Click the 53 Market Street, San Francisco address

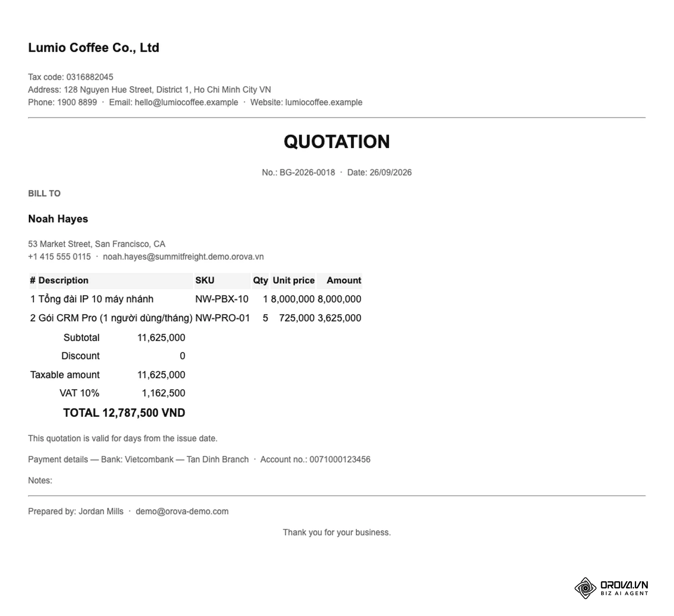97,244
